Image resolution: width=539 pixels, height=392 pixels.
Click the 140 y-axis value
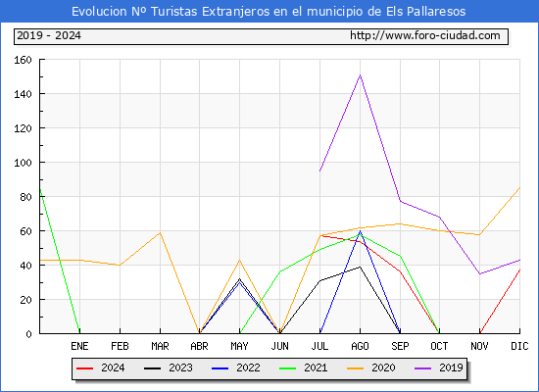click(x=23, y=94)
